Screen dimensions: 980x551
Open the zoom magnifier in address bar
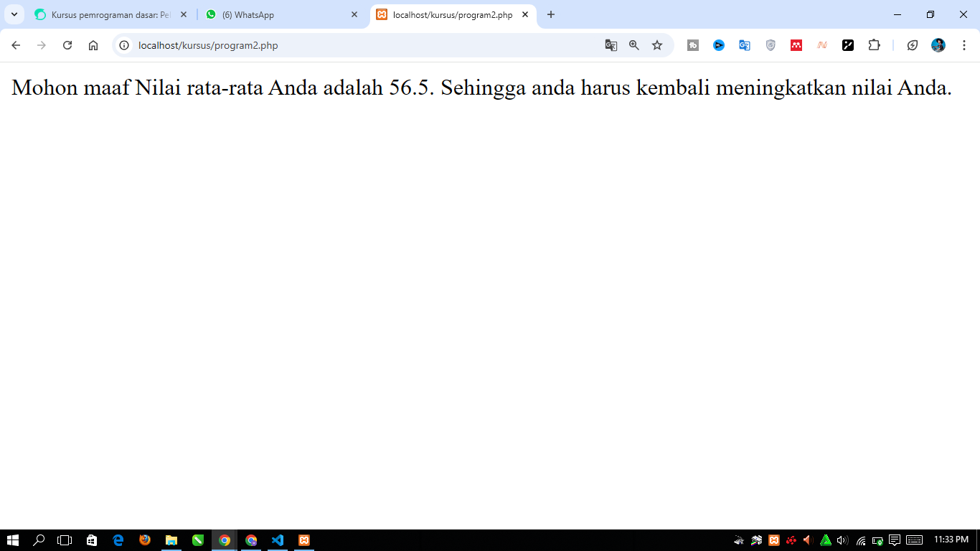(x=634, y=45)
